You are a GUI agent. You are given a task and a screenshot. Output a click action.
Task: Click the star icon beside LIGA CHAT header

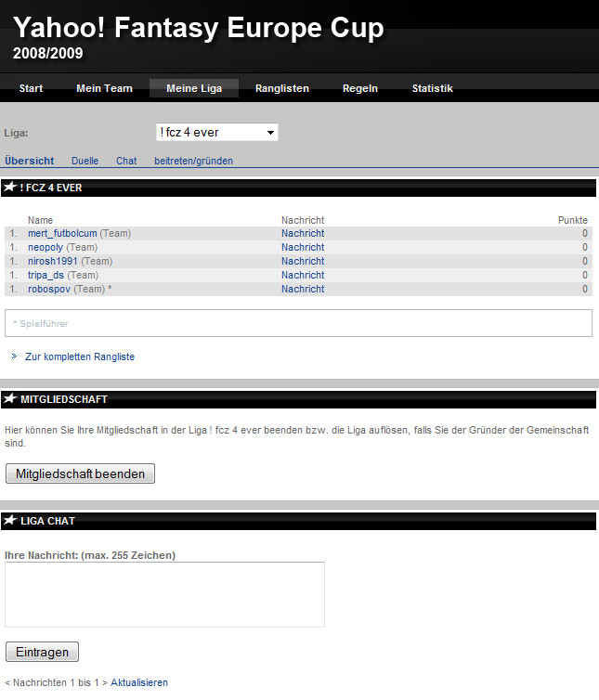click(10, 520)
